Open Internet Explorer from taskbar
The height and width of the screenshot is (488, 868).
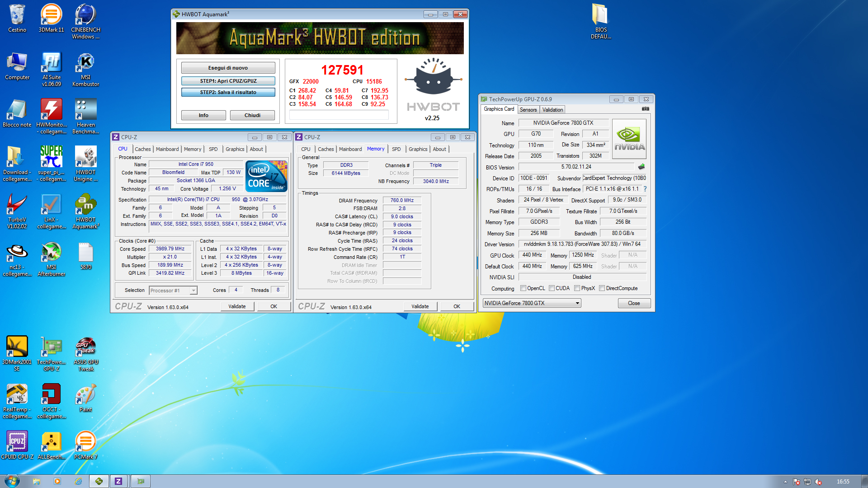click(78, 481)
